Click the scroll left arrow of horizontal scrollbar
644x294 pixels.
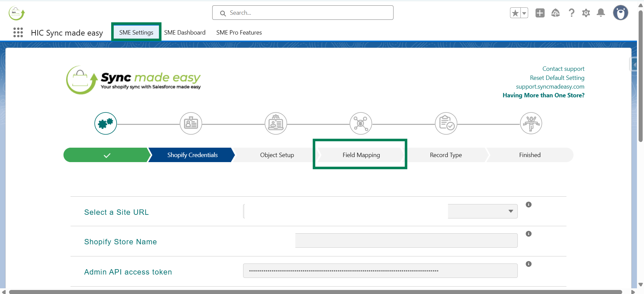coord(4,292)
